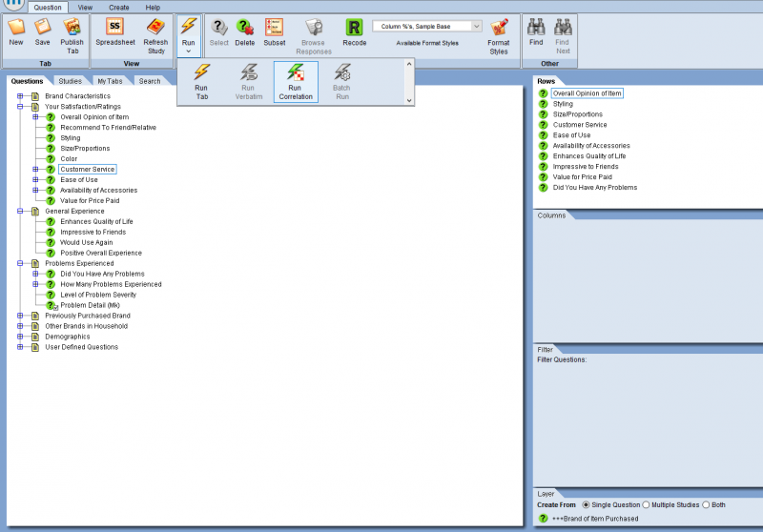Select Level of Problem Severity question
The image size is (763, 532).
(x=98, y=295)
